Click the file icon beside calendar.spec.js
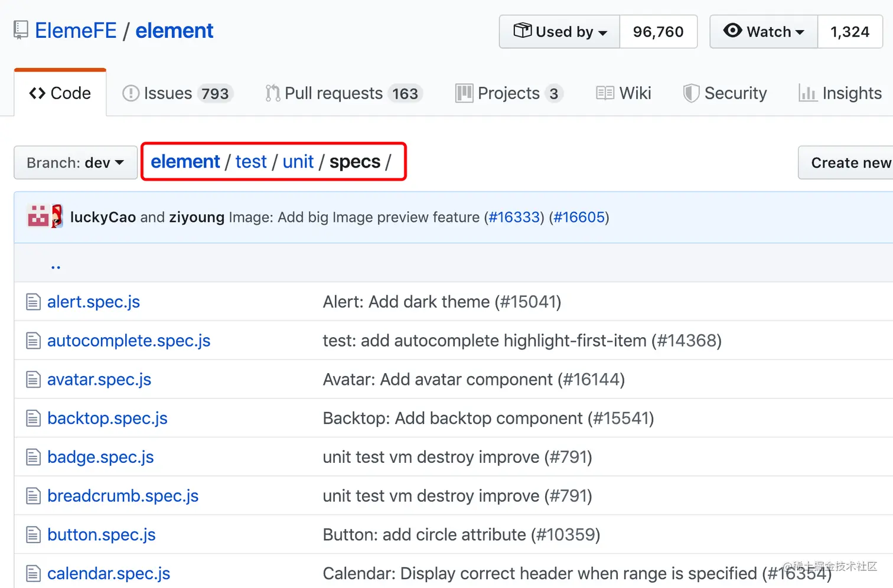The image size is (893, 588). point(33,573)
